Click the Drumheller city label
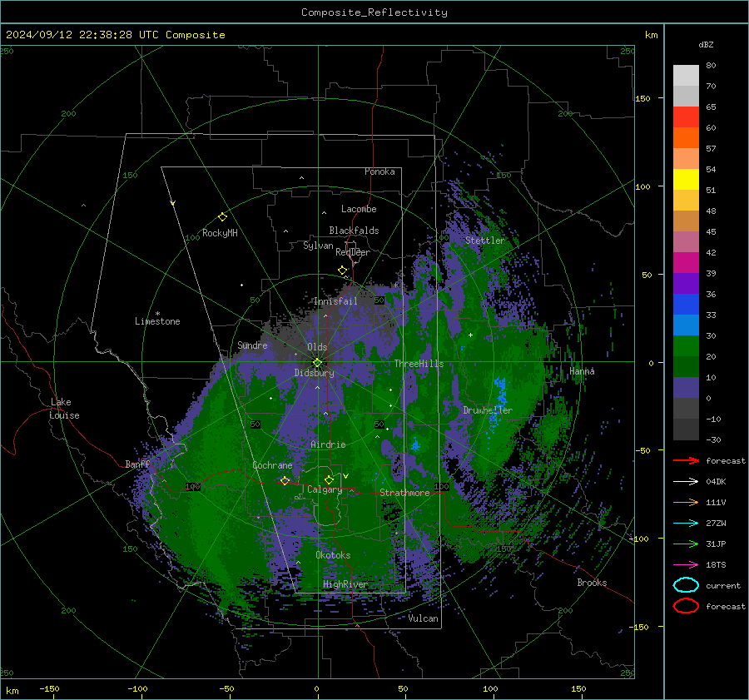This screenshot has height=700, width=749. (488, 410)
